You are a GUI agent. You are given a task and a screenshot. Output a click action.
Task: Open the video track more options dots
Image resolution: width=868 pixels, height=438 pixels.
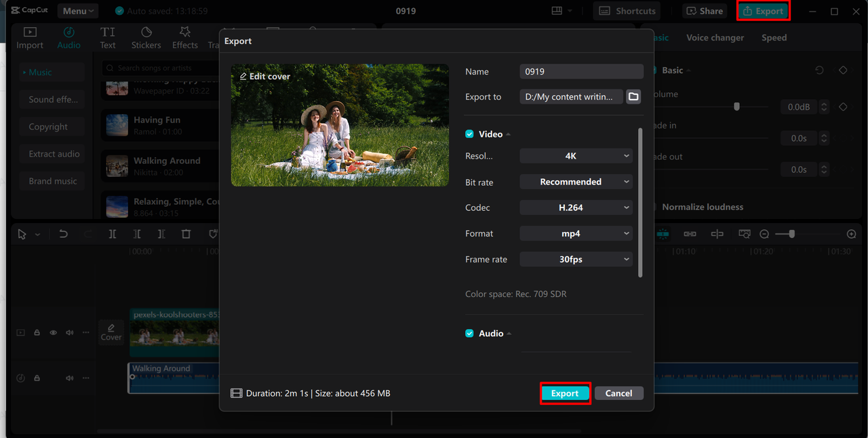click(86, 333)
